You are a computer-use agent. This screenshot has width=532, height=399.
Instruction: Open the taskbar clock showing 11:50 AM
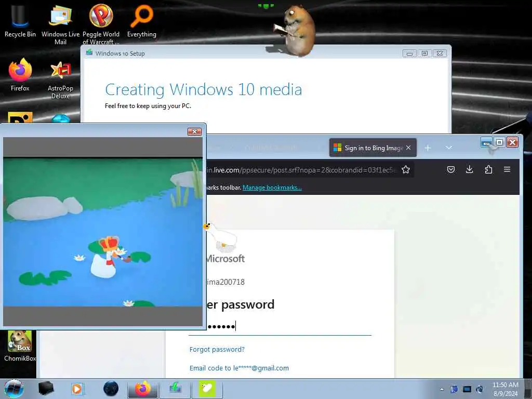coord(505,389)
